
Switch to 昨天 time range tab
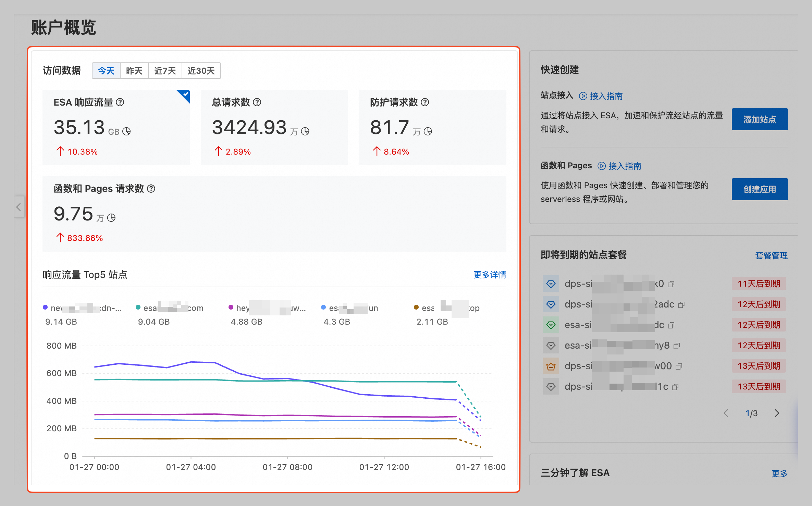pyautogui.click(x=134, y=71)
